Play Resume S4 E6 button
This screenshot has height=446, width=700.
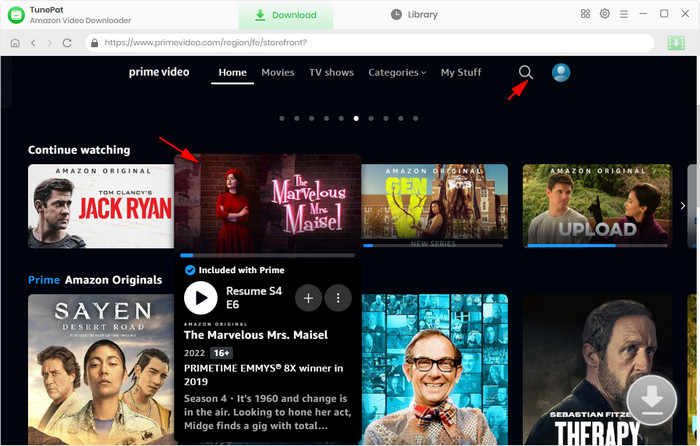point(201,298)
